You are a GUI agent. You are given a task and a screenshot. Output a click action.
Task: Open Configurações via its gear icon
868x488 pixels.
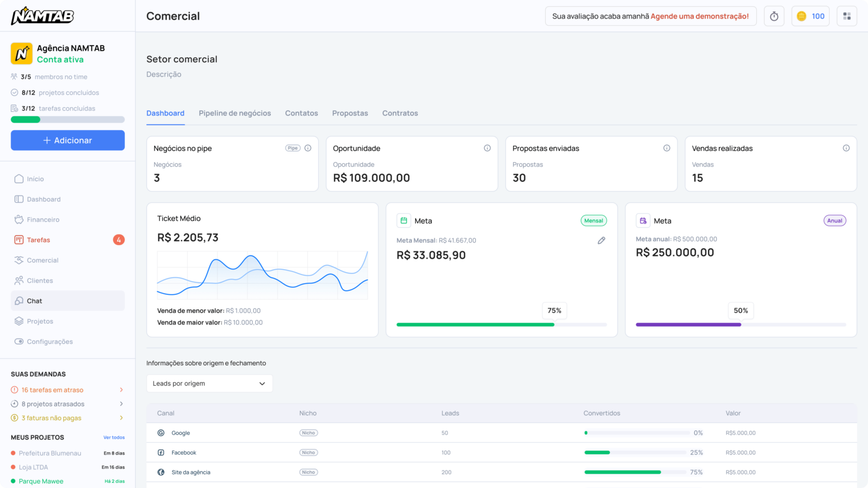(x=18, y=341)
